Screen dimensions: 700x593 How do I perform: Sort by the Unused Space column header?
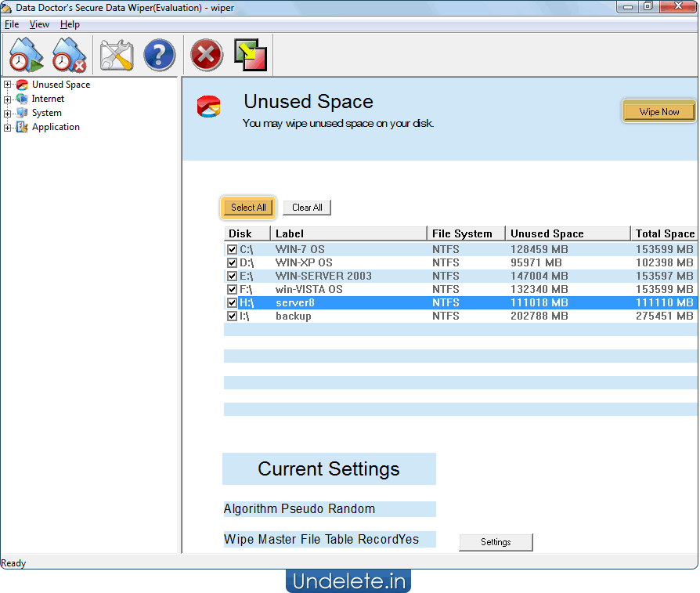568,233
